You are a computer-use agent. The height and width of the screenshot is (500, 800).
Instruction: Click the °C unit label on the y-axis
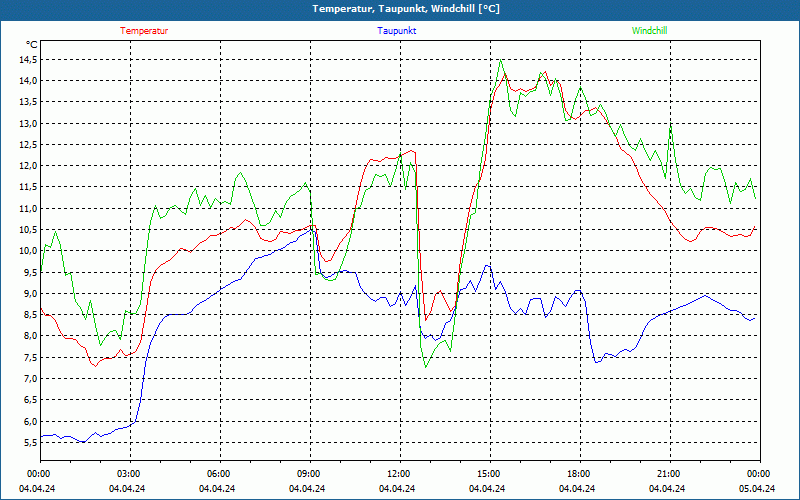point(31,45)
